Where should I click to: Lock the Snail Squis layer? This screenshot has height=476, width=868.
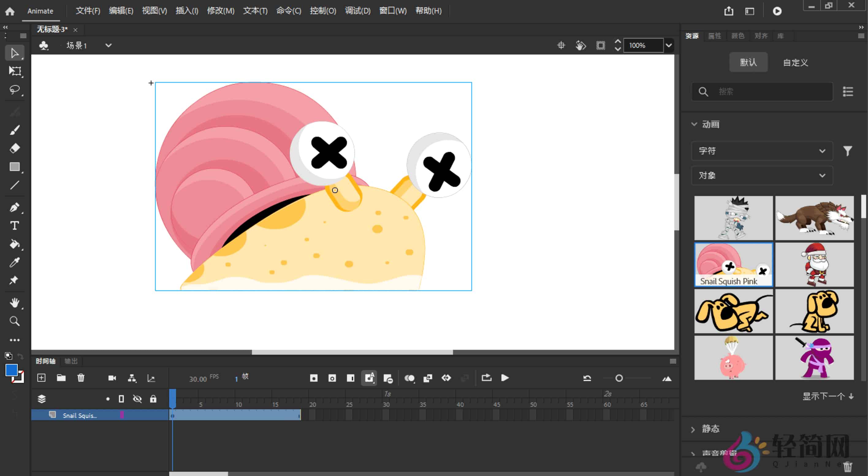coord(153,415)
